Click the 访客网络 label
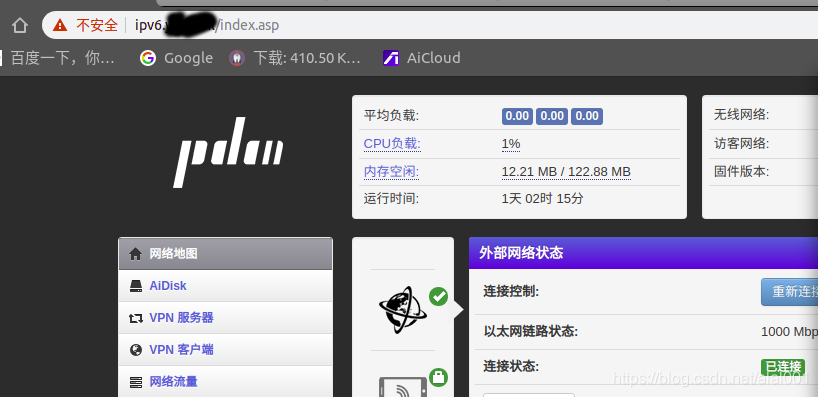Image resolution: width=818 pixels, height=397 pixels. click(741, 143)
